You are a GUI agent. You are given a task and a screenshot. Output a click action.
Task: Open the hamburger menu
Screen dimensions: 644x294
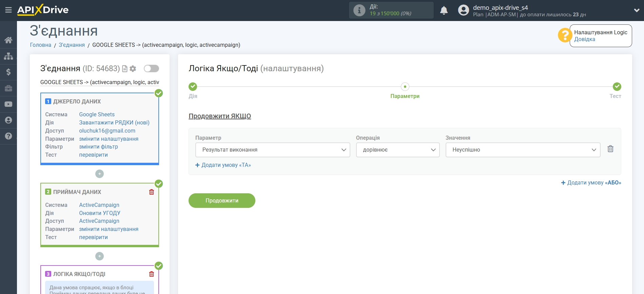8,10
